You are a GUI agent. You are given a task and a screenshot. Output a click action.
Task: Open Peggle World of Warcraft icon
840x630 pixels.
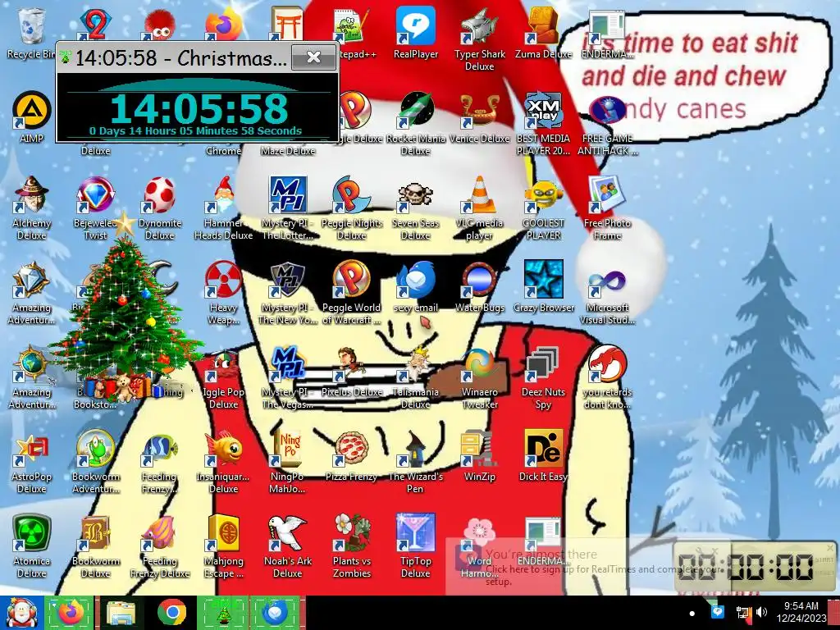[x=351, y=293]
